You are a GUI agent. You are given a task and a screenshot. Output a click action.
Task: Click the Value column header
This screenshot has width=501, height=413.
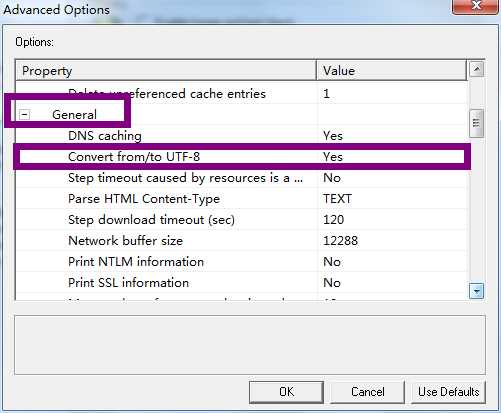pos(391,70)
